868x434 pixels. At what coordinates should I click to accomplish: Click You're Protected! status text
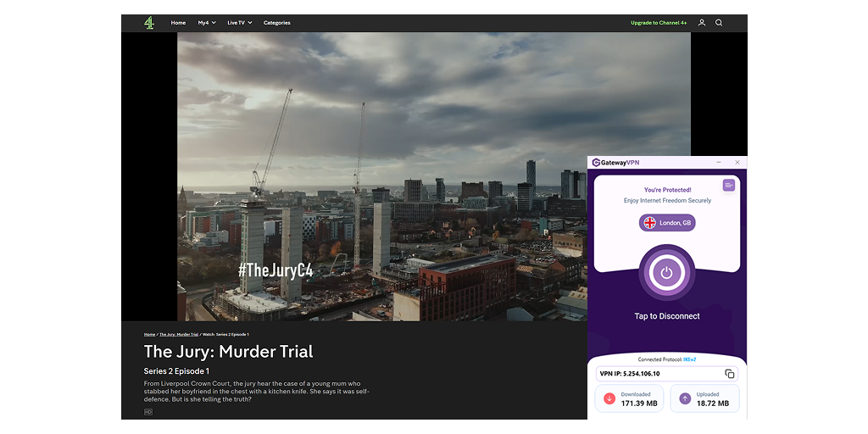pyautogui.click(x=667, y=190)
